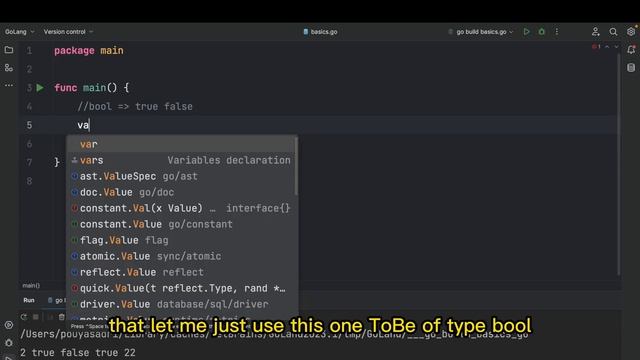Image resolution: width=640 pixels, height=360 pixels.
Task: Click the closing brace on line 7
Action: click(x=57, y=162)
